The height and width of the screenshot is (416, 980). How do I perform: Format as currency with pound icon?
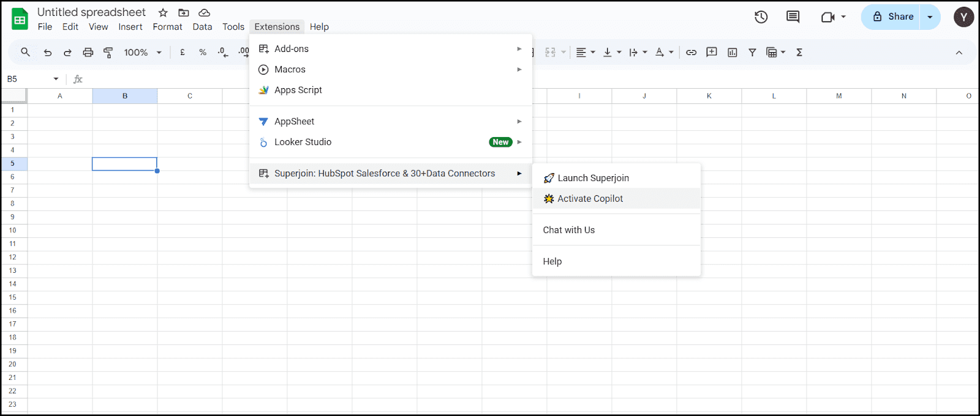click(x=183, y=53)
